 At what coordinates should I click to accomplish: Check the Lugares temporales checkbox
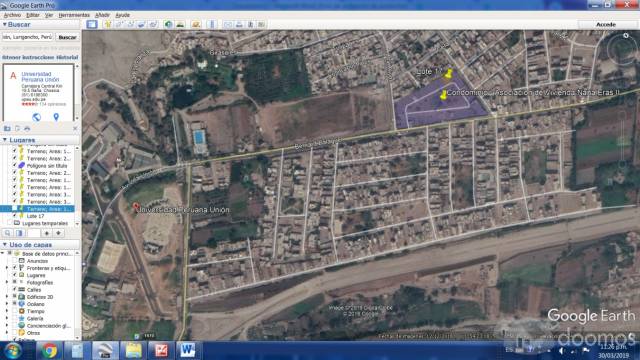10,223
